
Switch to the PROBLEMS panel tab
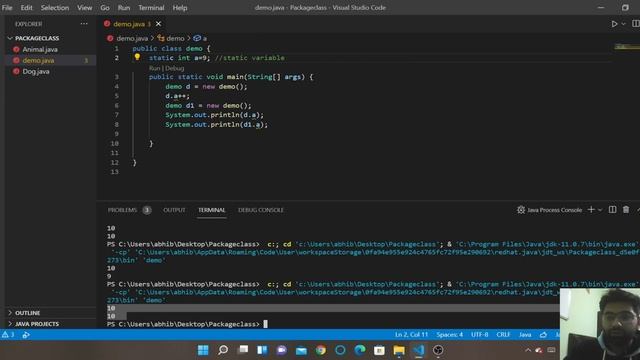point(122,210)
